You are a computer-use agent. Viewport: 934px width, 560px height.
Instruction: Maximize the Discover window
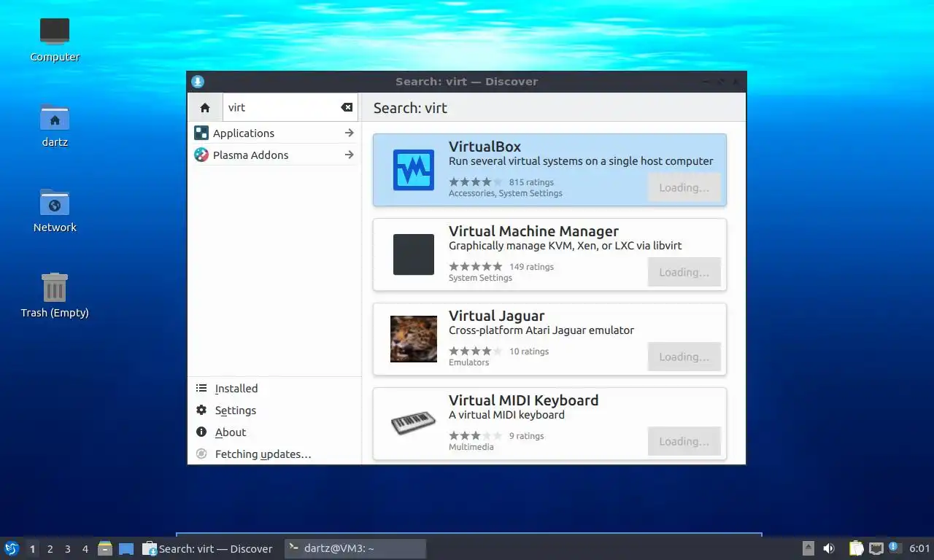pyautogui.click(x=721, y=82)
